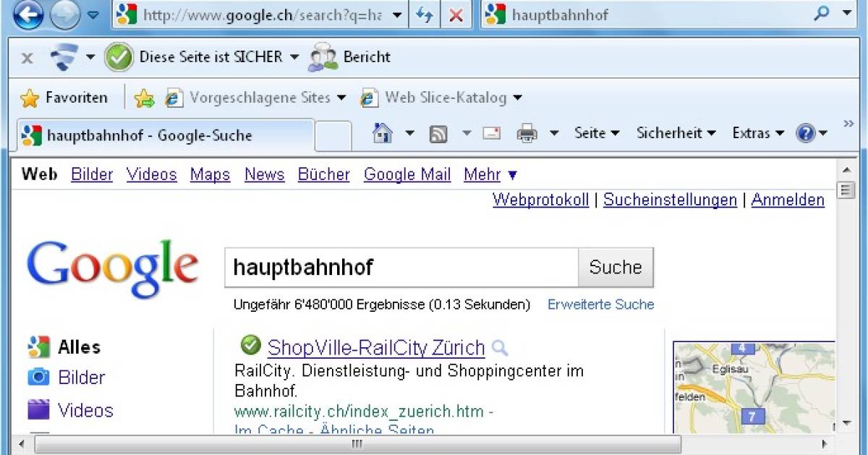Open the ShopVille-RailCity Zürich result

point(375,348)
